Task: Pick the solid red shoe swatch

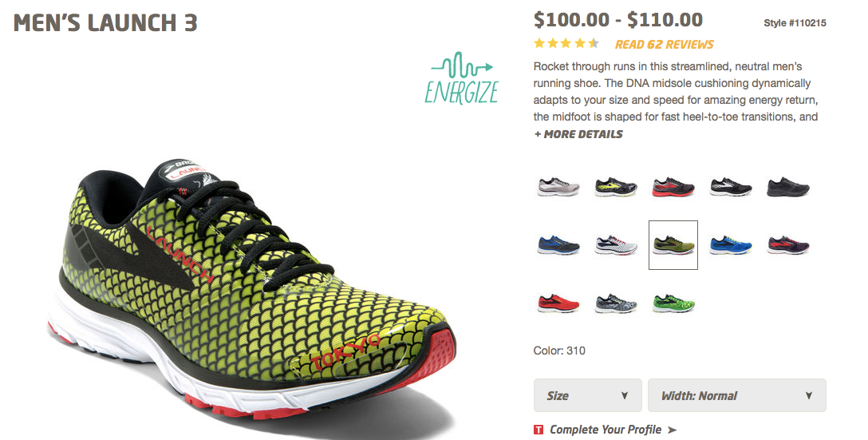Action: click(x=558, y=303)
